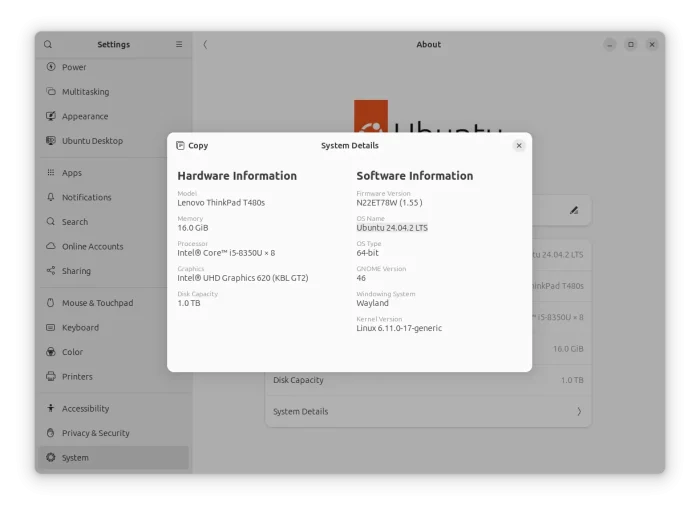This screenshot has height=512, width=700.
Task: Select firmware version N22ET78W (1.55)
Action: click(389, 203)
